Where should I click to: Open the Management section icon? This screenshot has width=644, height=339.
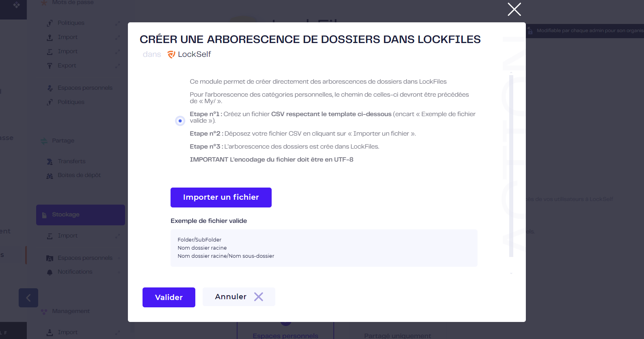click(44, 311)
